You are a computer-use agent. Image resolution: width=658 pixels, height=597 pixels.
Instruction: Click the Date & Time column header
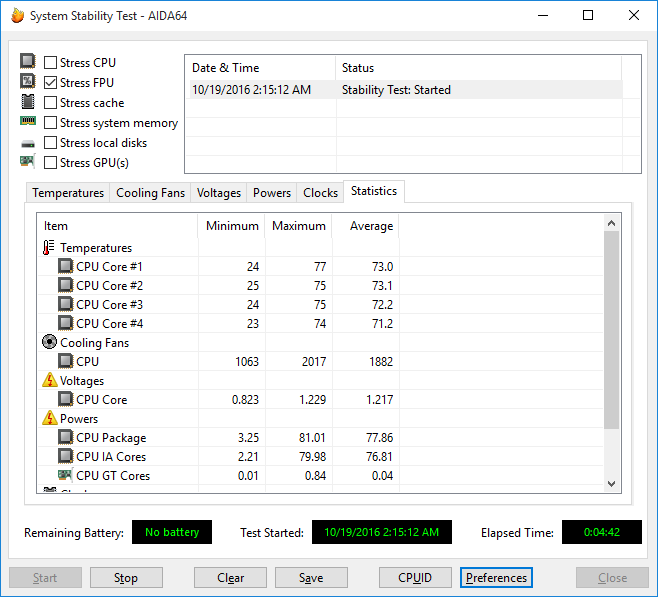click(260, 68)
